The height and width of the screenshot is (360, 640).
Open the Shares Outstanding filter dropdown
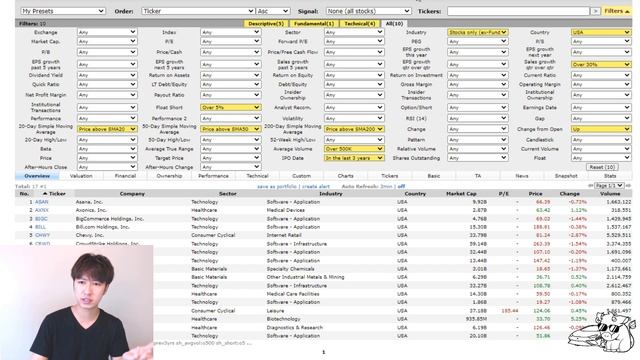(478, 158)
